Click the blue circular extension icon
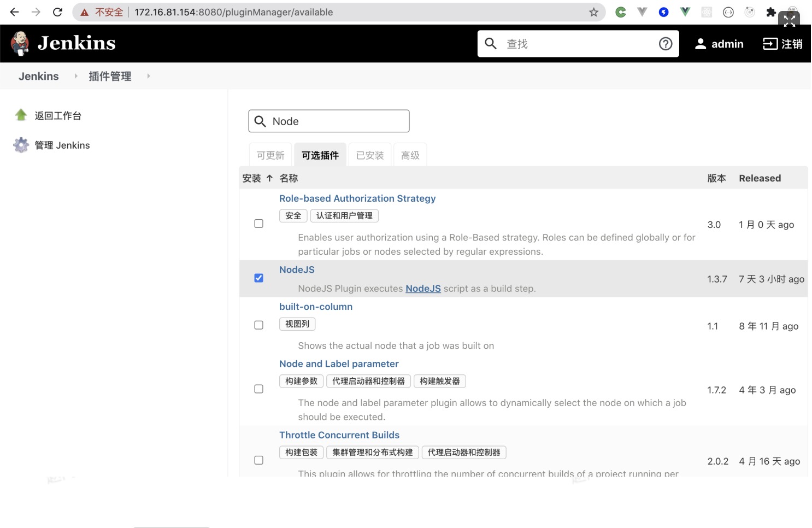 (664, 12)
